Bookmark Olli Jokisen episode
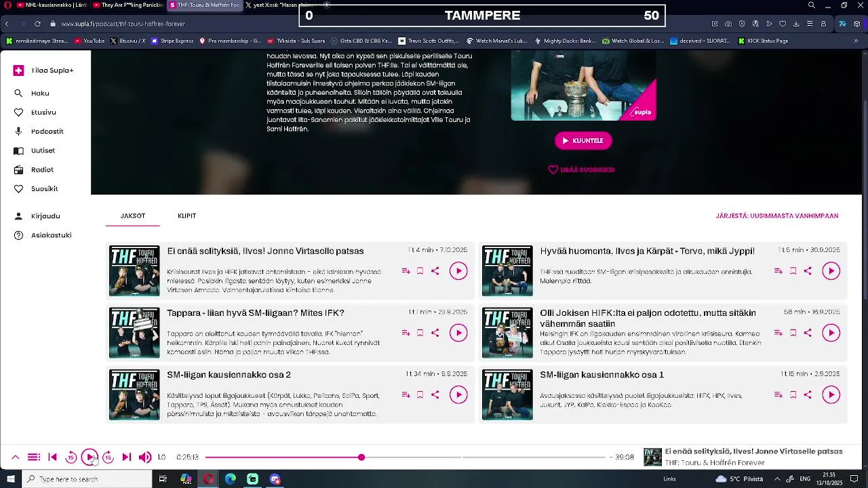The width and height of the screenshot is (868, 488). coord(793,333)
